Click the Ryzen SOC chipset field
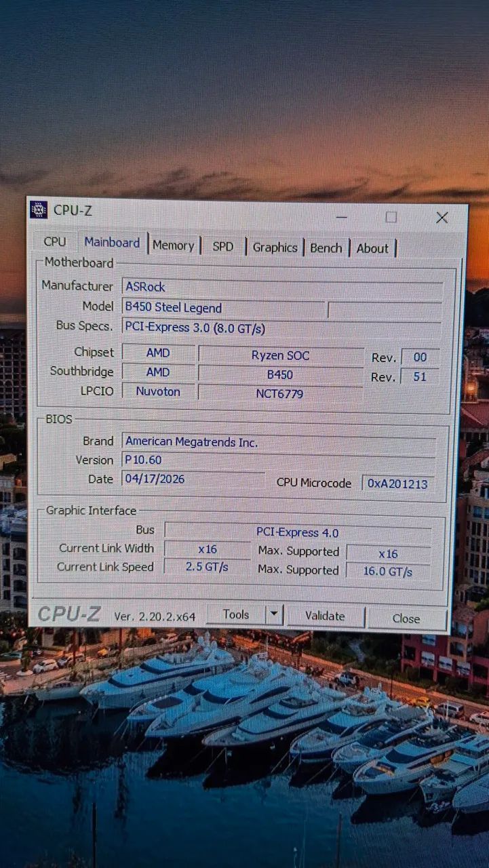 click(281, 355)
